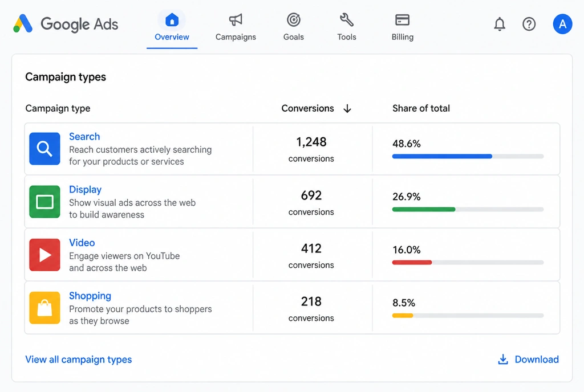The height and width of the screenshot is (392, 584).
Task: Click the 218 conversions value
Action: (x=311, y=301)
